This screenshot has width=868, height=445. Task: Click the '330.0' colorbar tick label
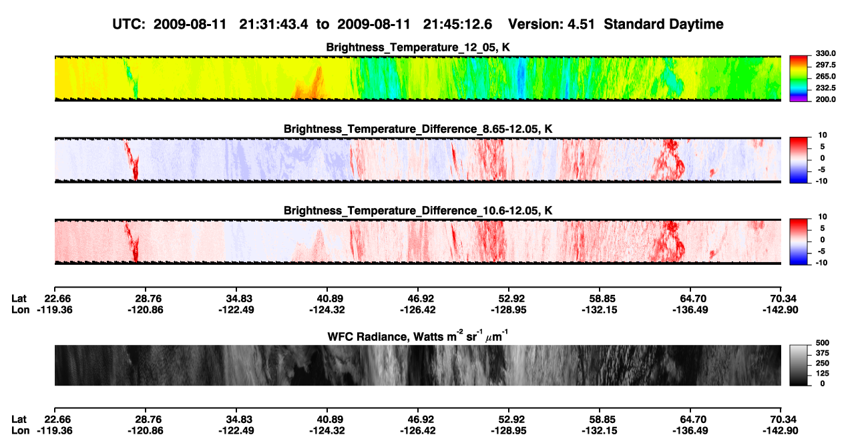825,53
